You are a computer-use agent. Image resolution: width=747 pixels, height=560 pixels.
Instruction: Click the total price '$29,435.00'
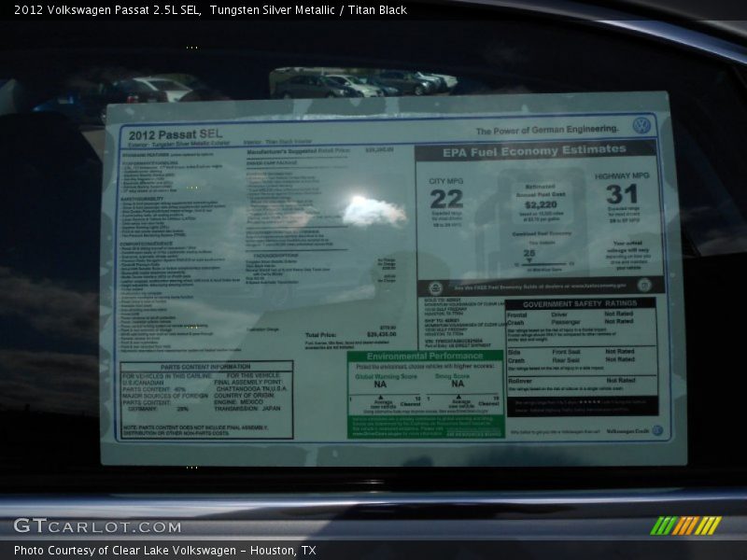[382, 334]
